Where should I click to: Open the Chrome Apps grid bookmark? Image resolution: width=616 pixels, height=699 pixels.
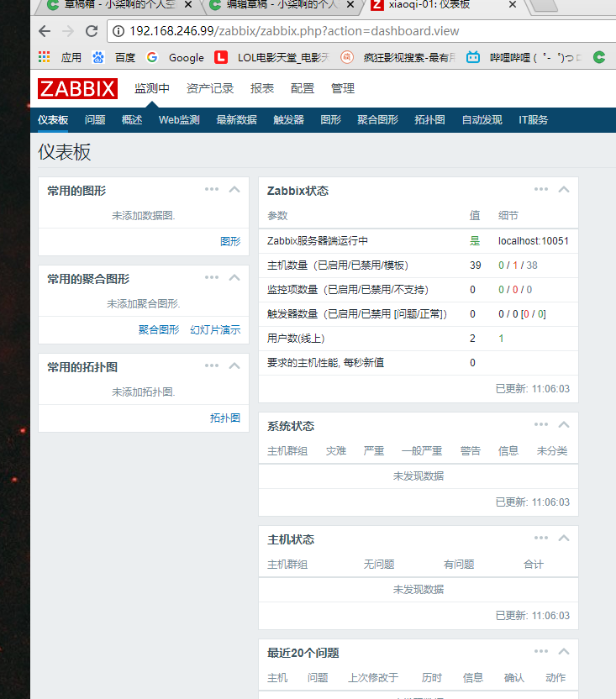[45, 57]
